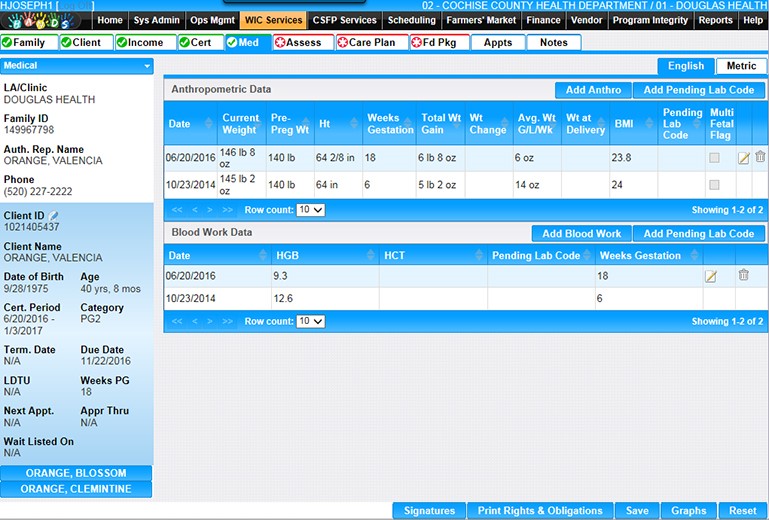The image size is (769, 520).
Task: Switch measurement units to Metric
Action: click(741, 66)
